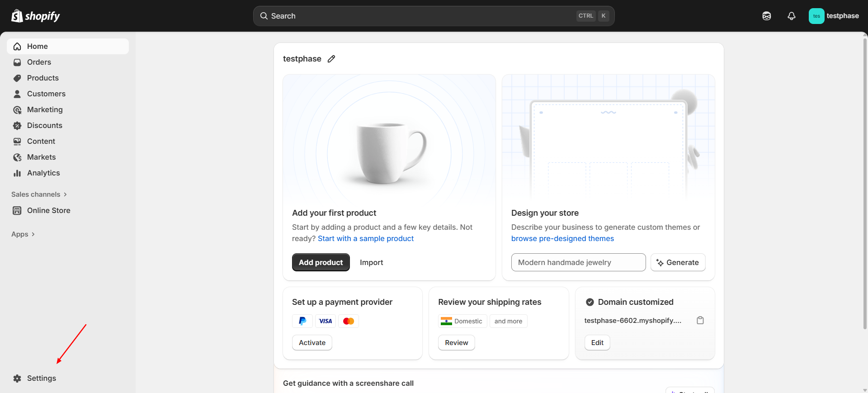The width and height of the screenshot is (868, 393).
Task: Click the Online Store icon
Action: (17, 211)
